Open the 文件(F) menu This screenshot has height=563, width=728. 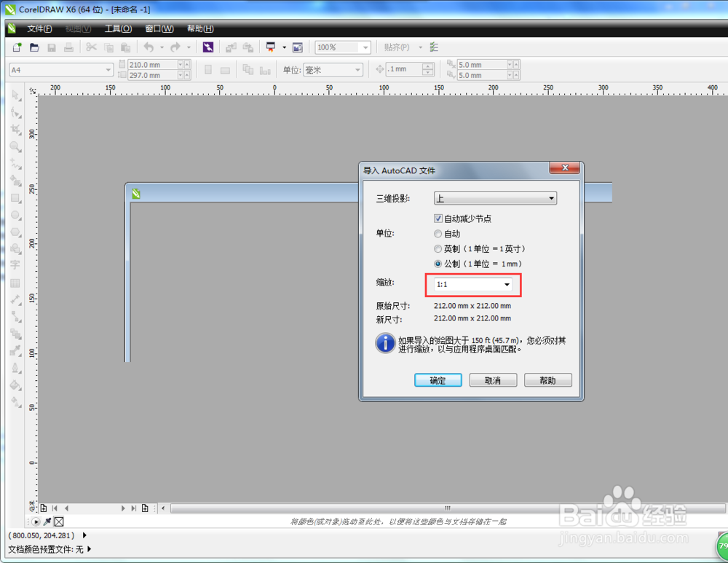tap(39, 29)
